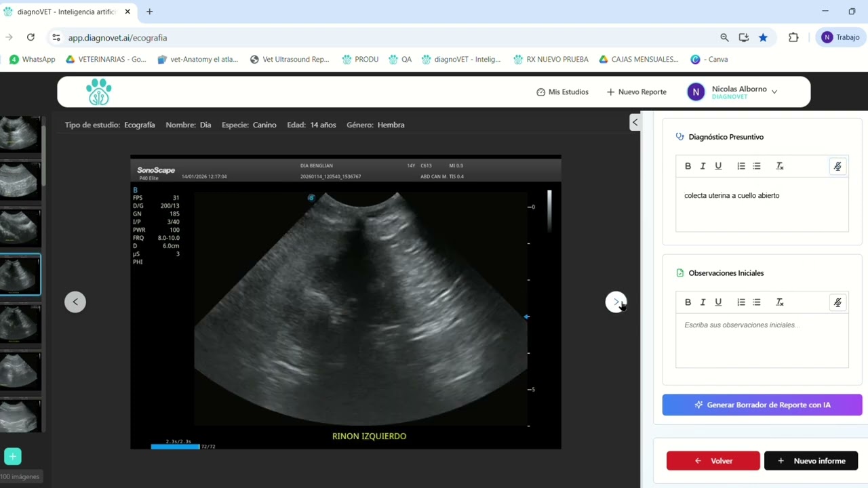Open the WhatsApp bookmark

tap(32, 59)
